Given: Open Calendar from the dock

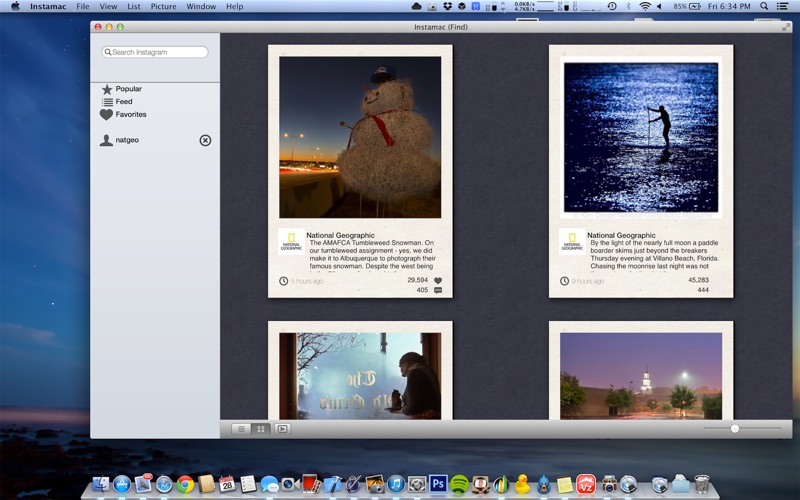Looking at the screenshot, I should tap(227, 484).
